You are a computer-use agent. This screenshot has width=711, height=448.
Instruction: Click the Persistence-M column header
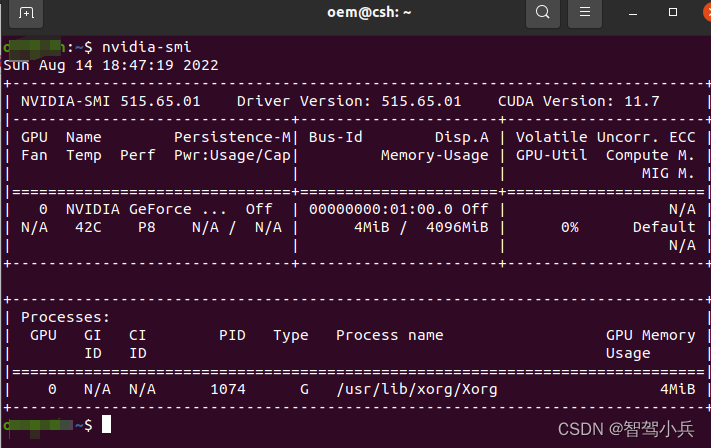coord(232,137)
